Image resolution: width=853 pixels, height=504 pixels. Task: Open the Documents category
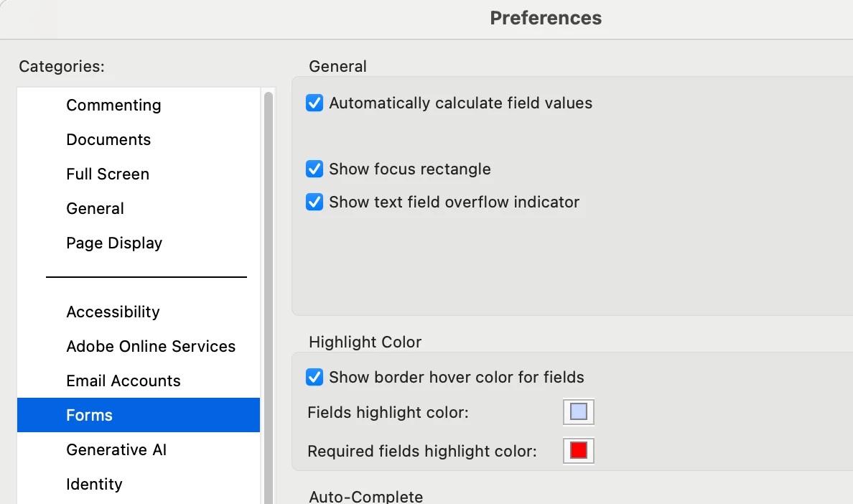point(108,140)
